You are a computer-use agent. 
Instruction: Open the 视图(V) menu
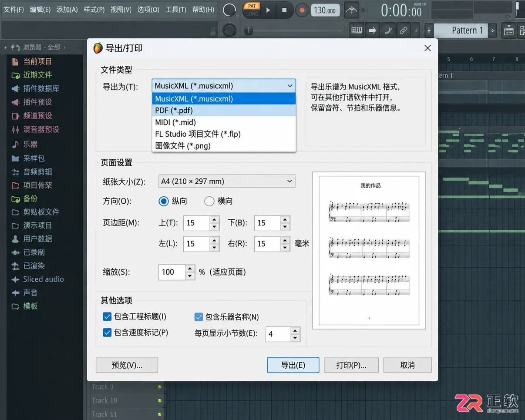pyautogui.click(x=121, y=10)
